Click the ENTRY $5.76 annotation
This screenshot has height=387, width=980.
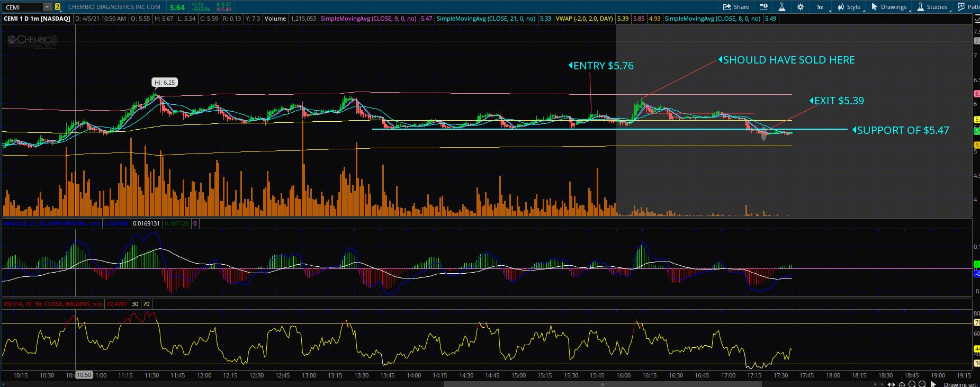[603, 66]
